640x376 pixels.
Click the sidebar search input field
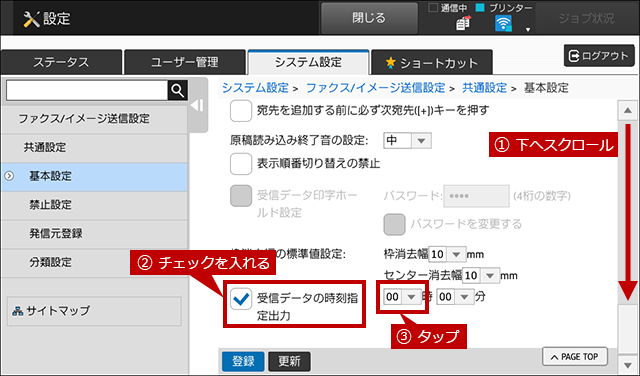click(x=87, y=90)
